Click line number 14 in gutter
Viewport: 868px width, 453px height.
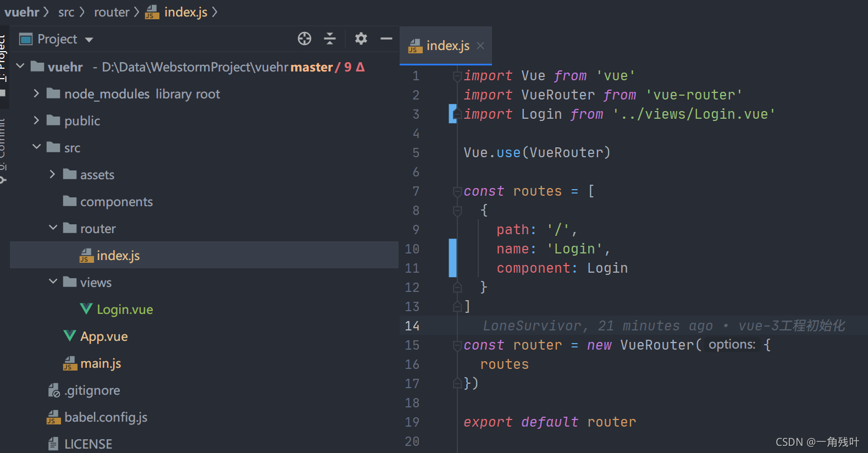[412, 326]
